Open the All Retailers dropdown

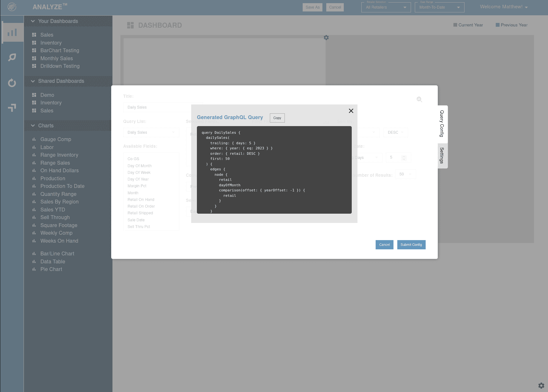[x=386, y=7]
